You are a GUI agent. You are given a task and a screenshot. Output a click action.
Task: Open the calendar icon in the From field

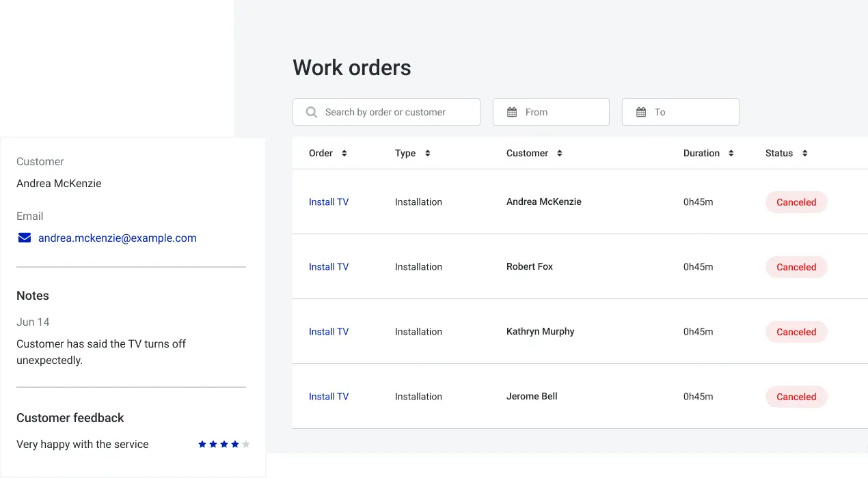tap(513, 111)
